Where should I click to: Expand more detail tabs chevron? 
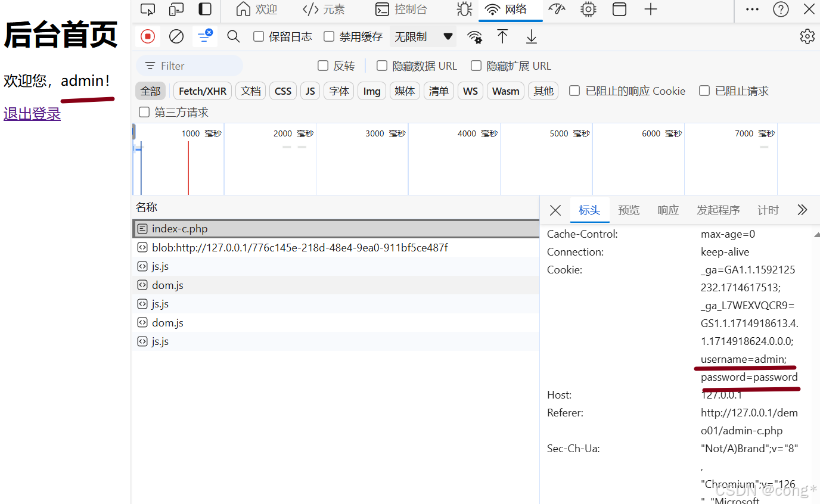click(802, 210)
